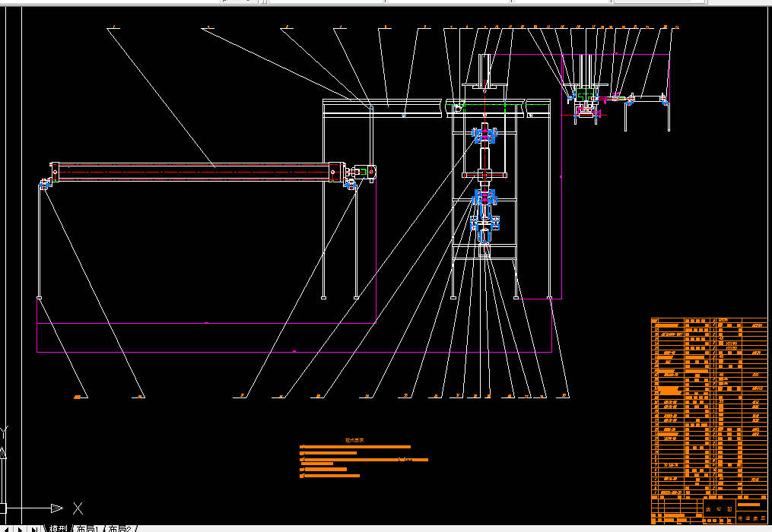Open the 布局2 layout tab

[119, 528]
